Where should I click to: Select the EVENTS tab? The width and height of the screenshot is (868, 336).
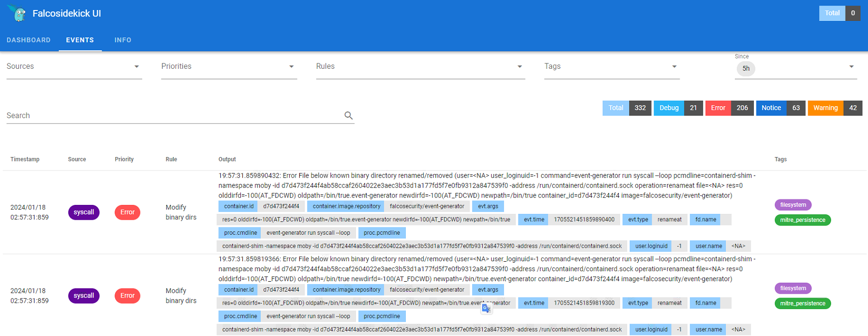point(80,40)
